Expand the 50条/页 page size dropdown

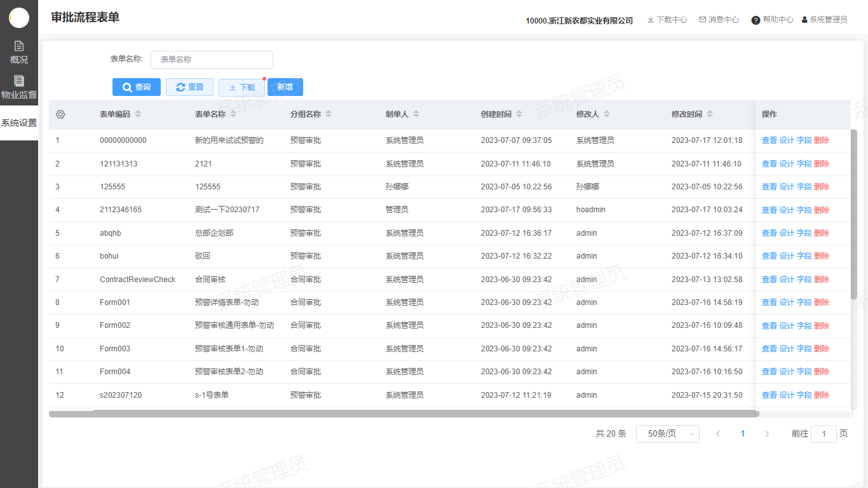click(x=667, y=433)
